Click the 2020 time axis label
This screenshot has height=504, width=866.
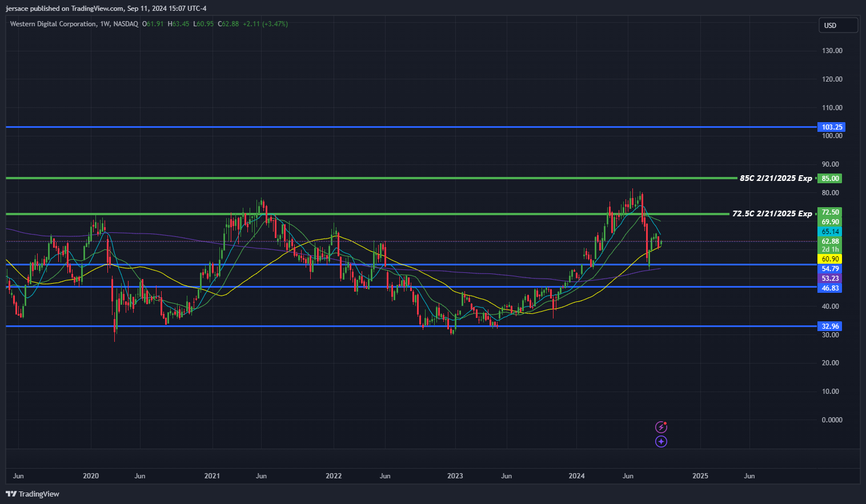91,476
